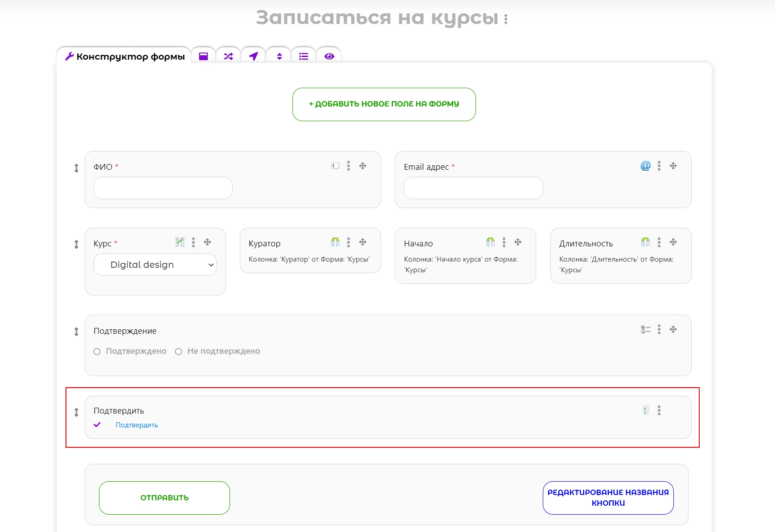Open the list icon tab
This screenshot has width=775, height=532.
tap(303, 56)
